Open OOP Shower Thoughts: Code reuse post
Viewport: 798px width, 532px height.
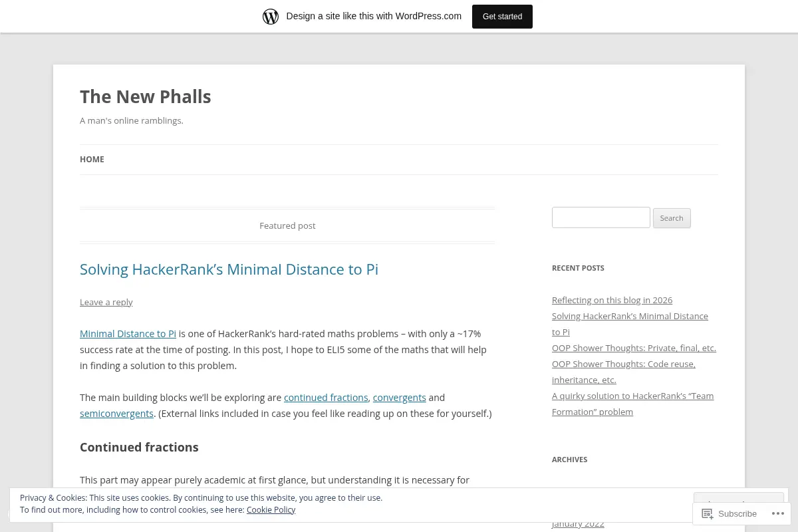[624, 372]
